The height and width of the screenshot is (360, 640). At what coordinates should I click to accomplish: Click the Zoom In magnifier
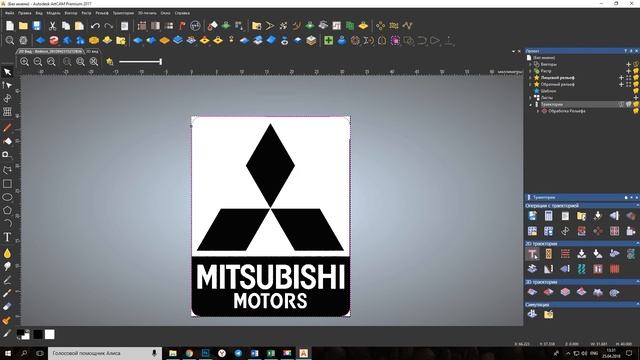click(24, 62)
